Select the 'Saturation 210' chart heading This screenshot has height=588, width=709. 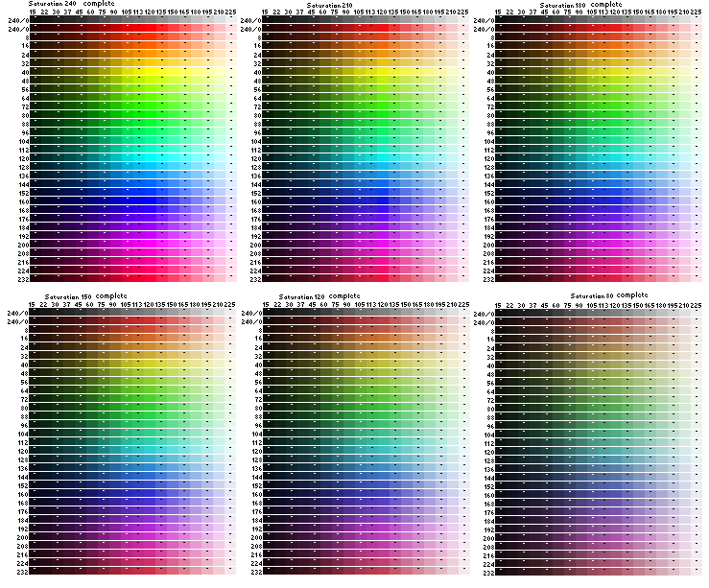tap(329, 6)
